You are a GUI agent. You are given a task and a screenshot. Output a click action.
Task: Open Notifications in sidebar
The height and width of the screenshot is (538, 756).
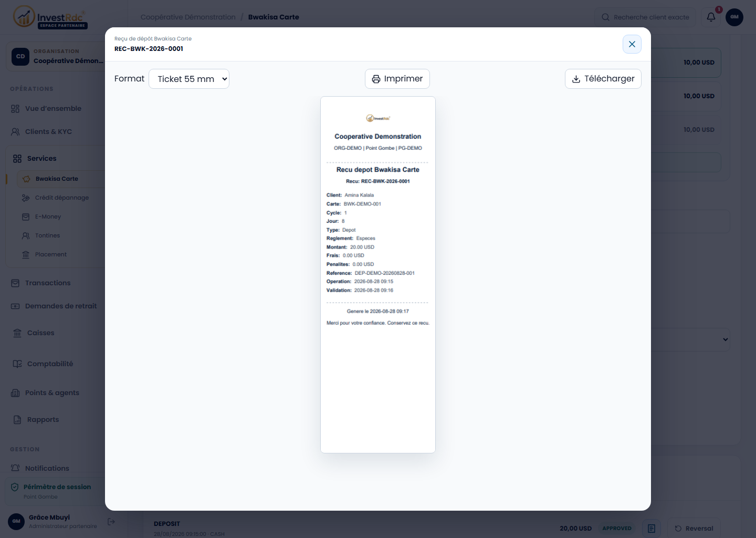click(x=47, y=468)
